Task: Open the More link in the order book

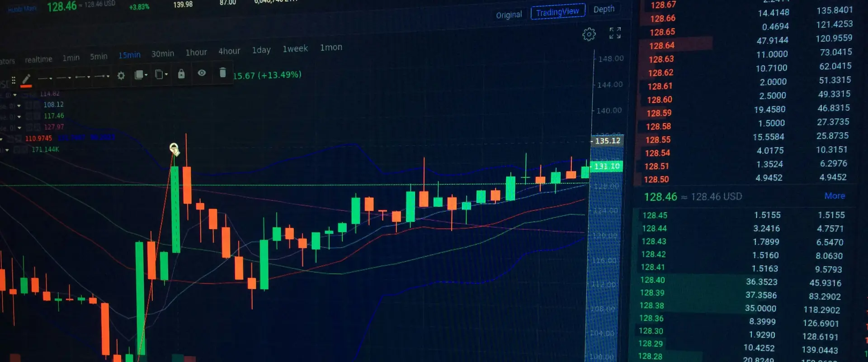Action: [835, 196]
